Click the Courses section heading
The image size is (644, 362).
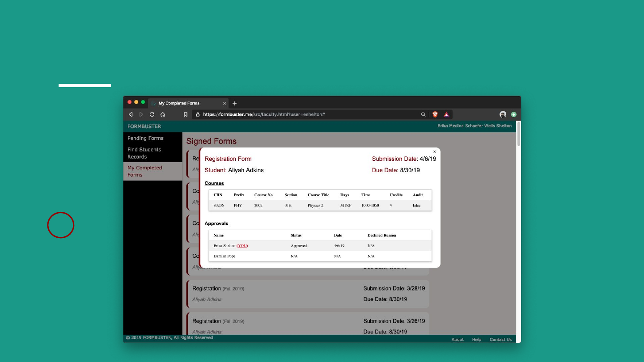(214, 183)
